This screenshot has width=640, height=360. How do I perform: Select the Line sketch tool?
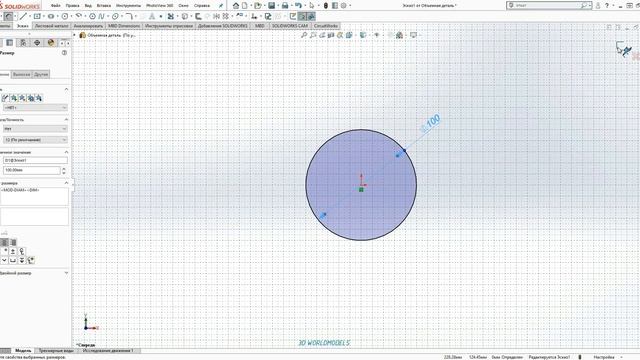(x=23, y=16)
